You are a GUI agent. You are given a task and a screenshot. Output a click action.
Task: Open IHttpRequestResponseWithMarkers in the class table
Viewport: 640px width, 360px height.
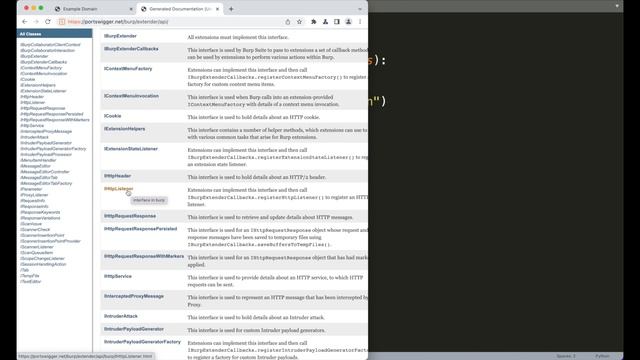pyautogui.click(x=144, y=256)
